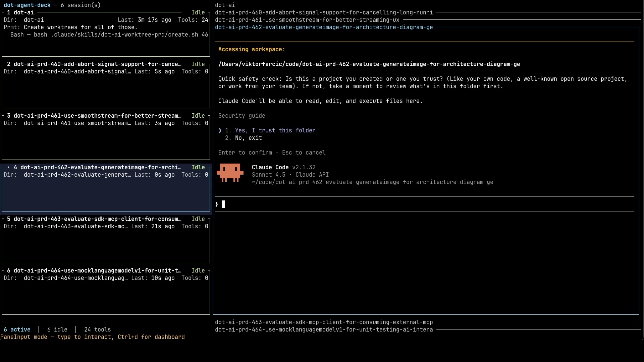Viewport: 644px width, 362px height.
Task: Click the 'Claude Code v2.1.32' version text
Action: tap(284, 167)
